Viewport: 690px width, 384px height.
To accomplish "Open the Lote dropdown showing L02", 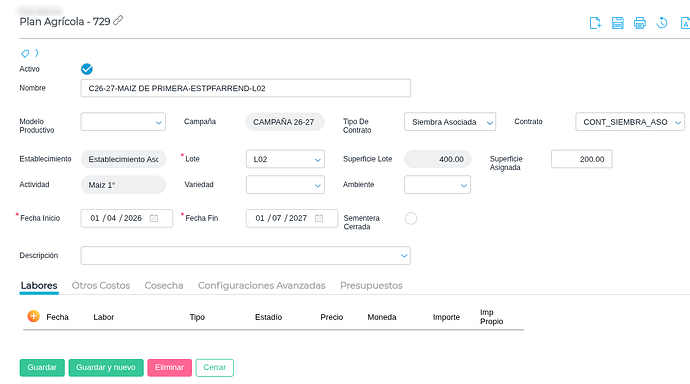I will click(x=285, y=159).
